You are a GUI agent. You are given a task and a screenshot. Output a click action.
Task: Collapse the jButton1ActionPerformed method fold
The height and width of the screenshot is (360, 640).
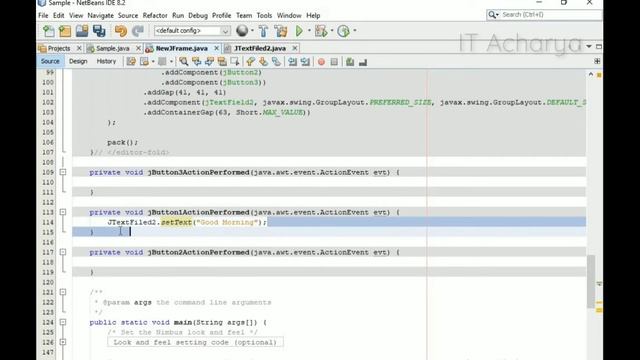pyautogui.click(x=63, y=212)
